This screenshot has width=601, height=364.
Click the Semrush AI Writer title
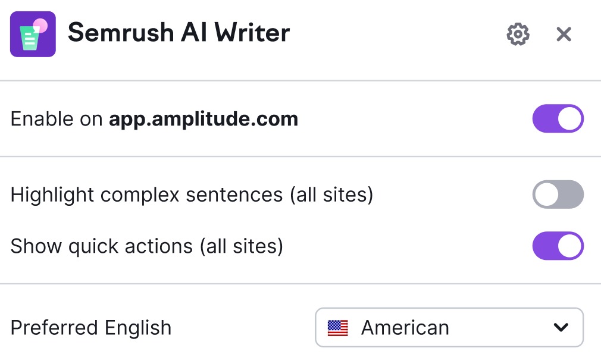point(179,33)
